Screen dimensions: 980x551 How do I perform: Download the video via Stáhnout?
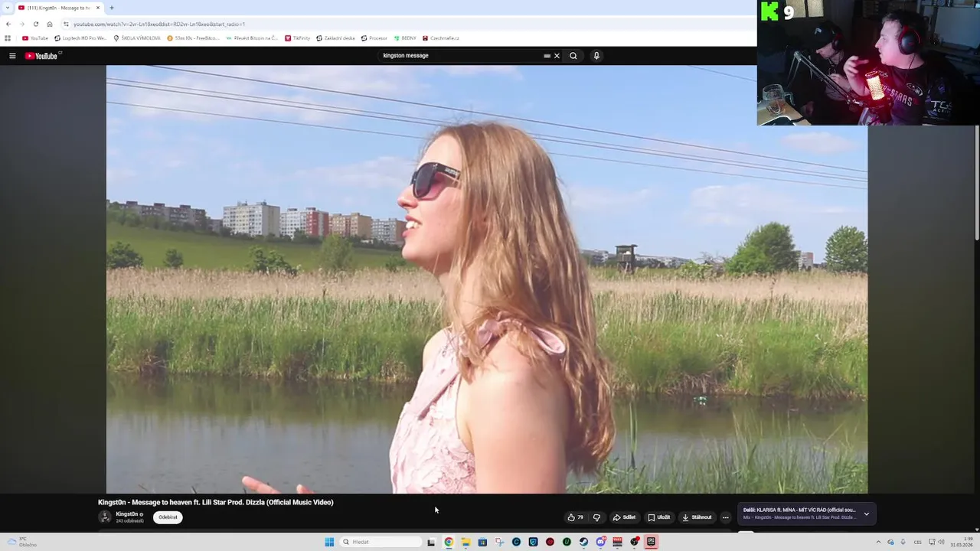pos(697,517)
